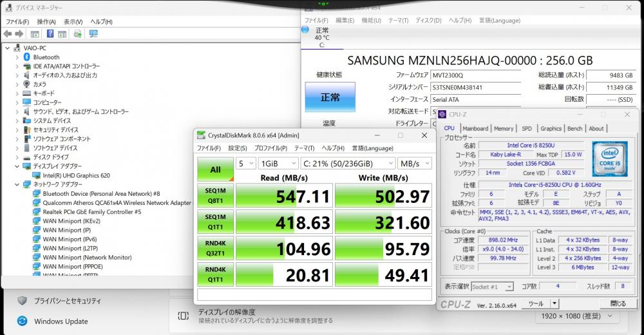Open the Tools dropdown arrow in CPU-Z
Image resolution: width=644 pixels, height=335 pixels.
click(554, 303)
